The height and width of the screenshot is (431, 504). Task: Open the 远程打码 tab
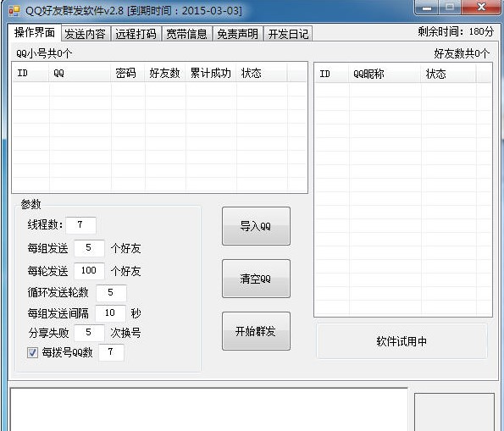136,33
